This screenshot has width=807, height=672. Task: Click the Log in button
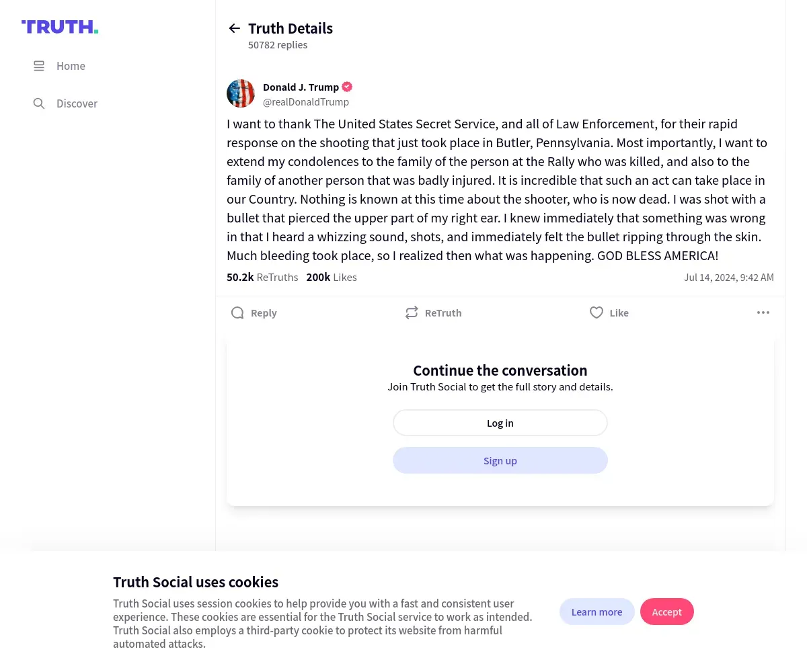[x=500, y=423]
